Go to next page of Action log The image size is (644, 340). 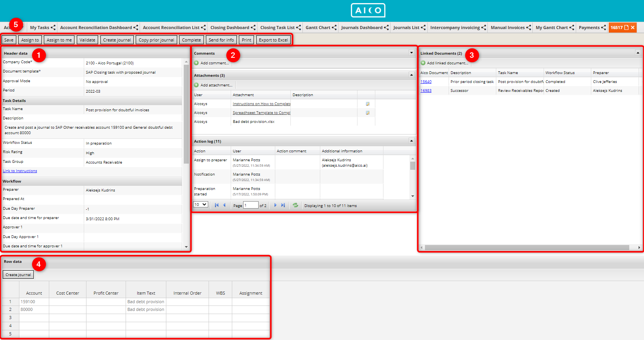275,205
